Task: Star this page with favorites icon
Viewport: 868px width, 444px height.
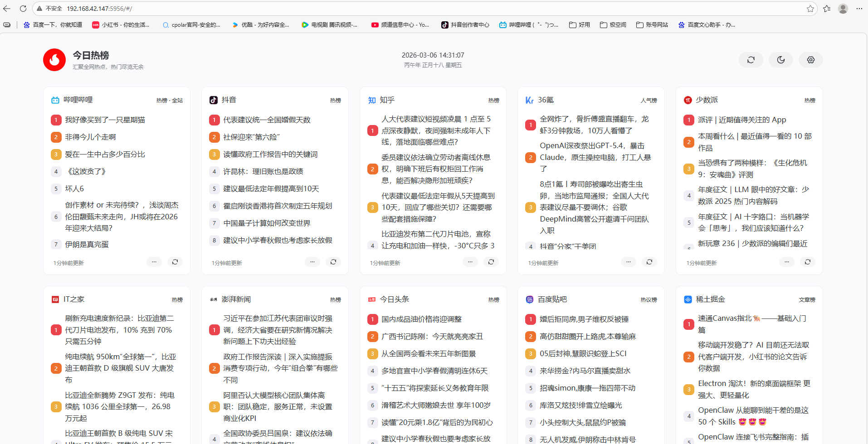Action: [810, 9]
